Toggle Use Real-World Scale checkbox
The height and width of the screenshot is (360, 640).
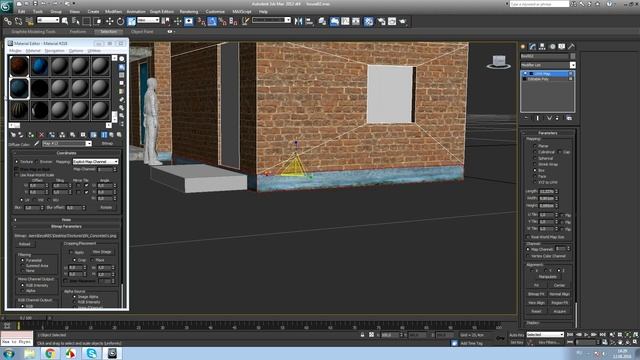[x=17, y=175]
